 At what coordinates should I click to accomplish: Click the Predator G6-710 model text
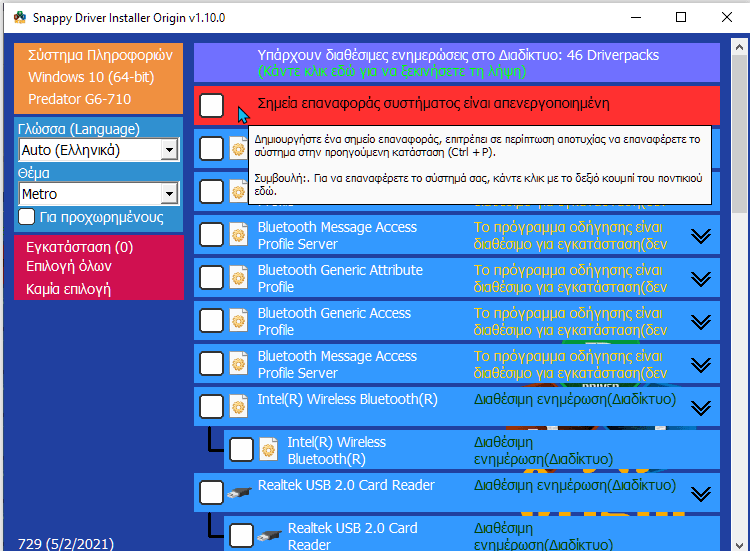click(x=79, y=99)
